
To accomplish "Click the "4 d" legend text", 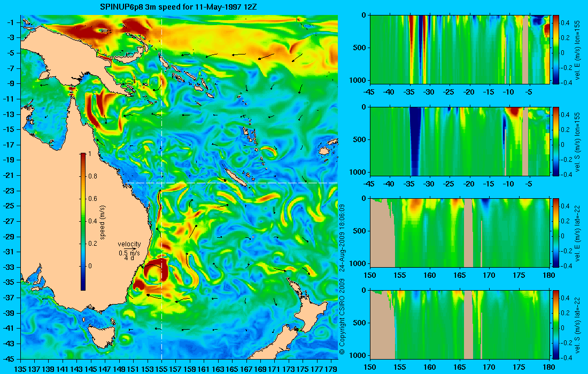I will click(129, 258).
